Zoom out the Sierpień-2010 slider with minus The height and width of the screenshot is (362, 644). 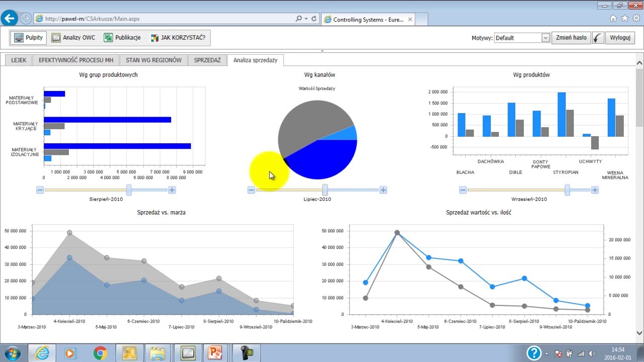tap(40, 190)
